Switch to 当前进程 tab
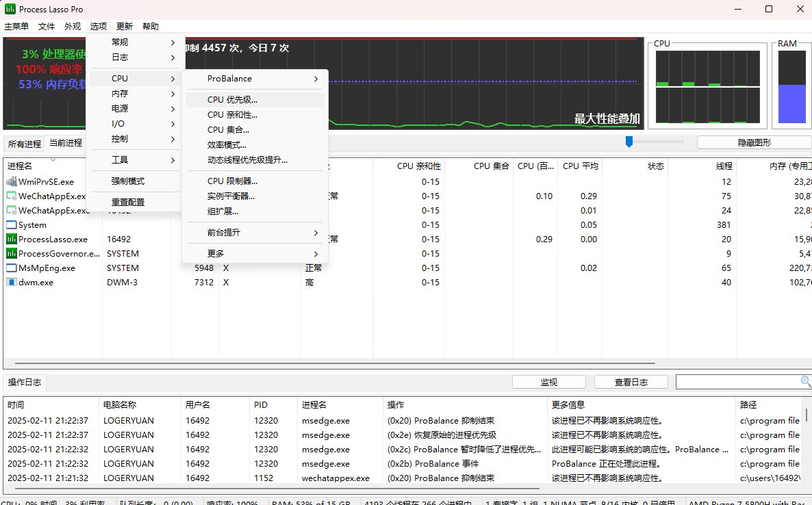 (66, 143)
